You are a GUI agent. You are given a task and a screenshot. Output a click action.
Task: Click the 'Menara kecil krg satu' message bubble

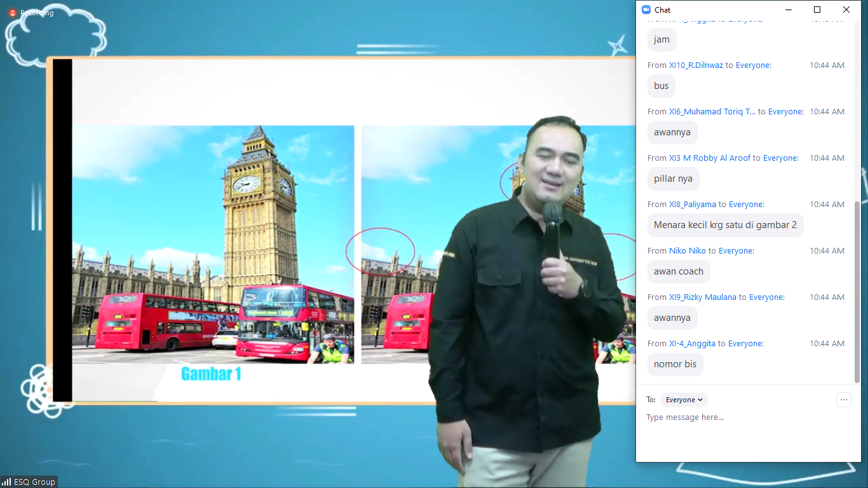[x=725, y=225]
